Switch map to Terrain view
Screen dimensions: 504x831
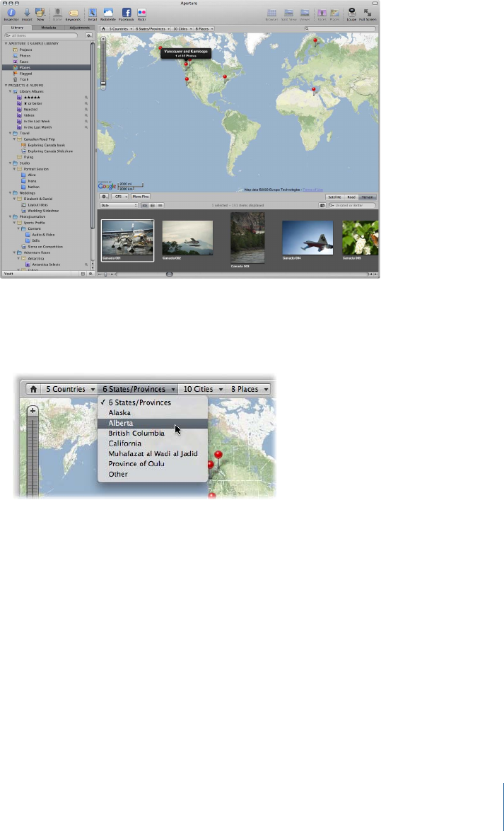[368, 197]
